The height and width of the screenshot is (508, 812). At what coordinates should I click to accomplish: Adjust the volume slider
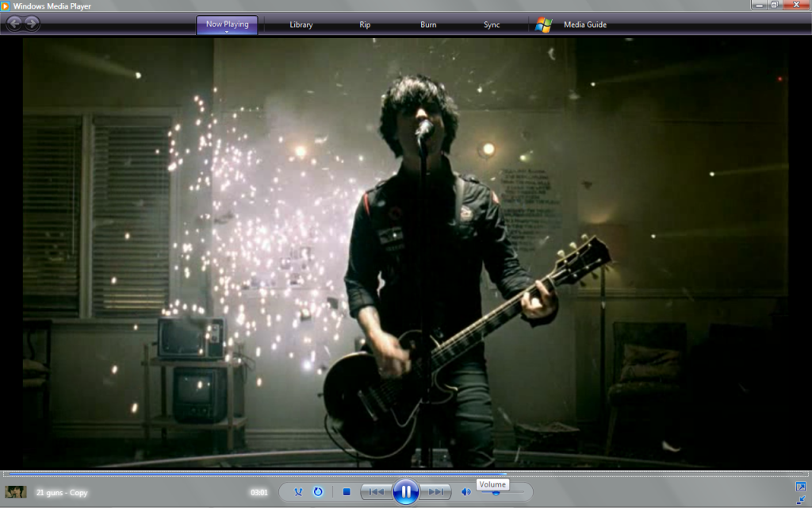(501, 492)
